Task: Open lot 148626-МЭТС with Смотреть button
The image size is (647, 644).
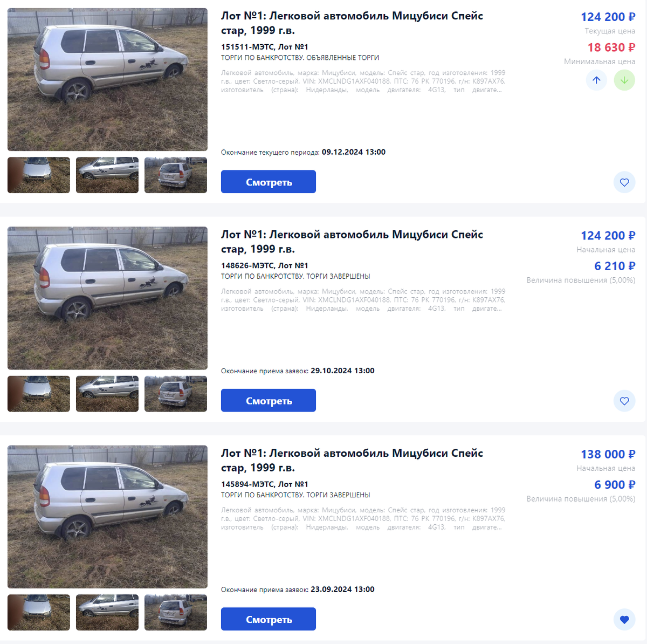Action: 269,400
